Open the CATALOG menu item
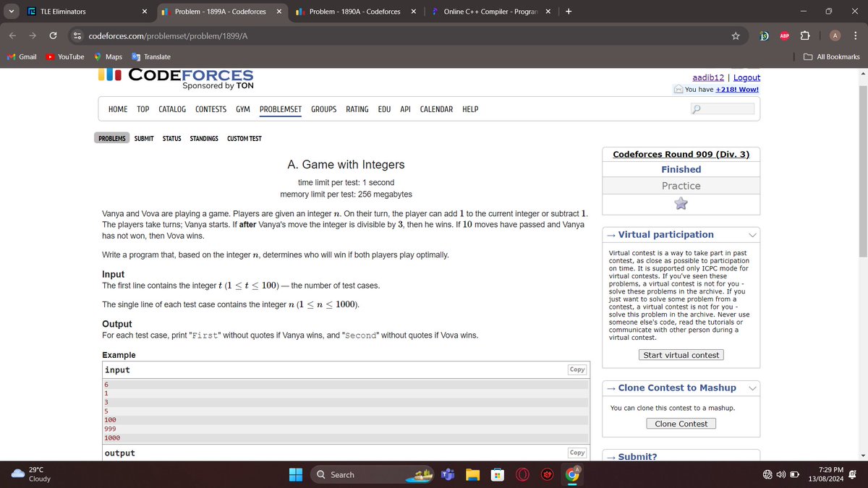The image size is (868, 488). [172, 109]
